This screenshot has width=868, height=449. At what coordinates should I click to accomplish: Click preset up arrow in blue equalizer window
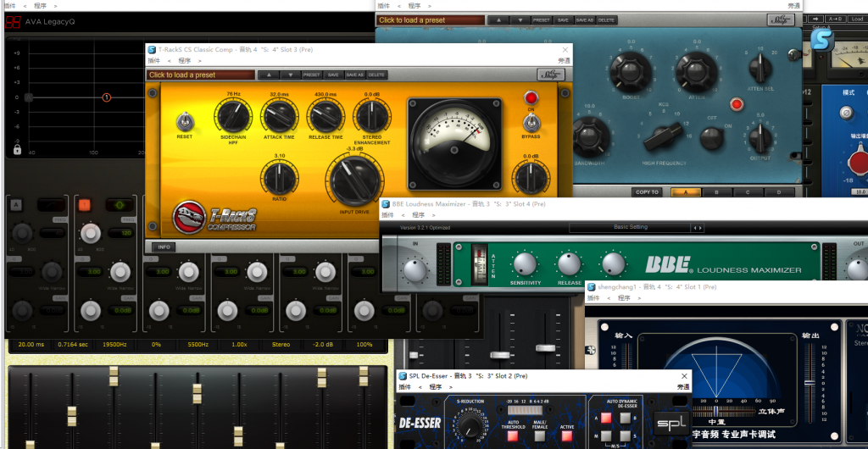pyautogui.click(x=498, y=19)
